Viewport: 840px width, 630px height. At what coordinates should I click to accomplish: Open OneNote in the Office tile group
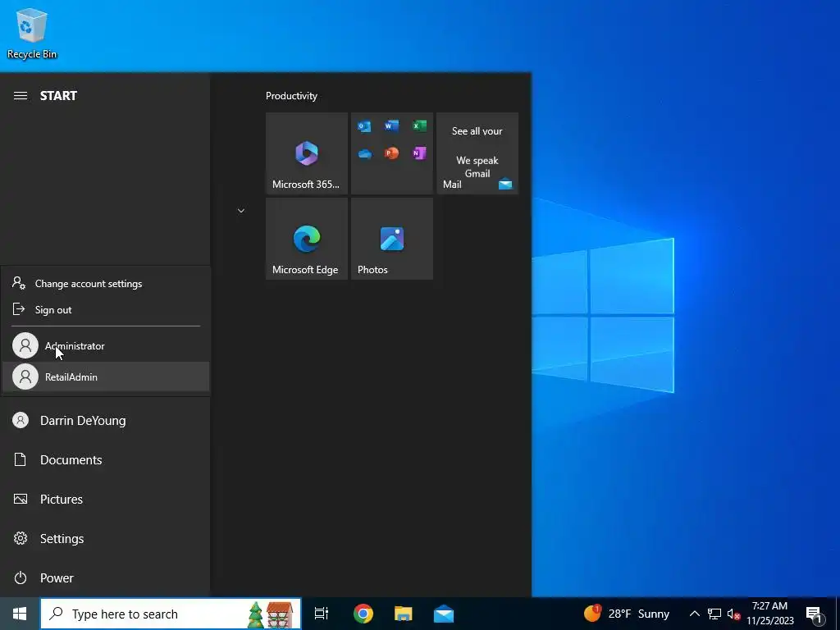tap(419, 153)
